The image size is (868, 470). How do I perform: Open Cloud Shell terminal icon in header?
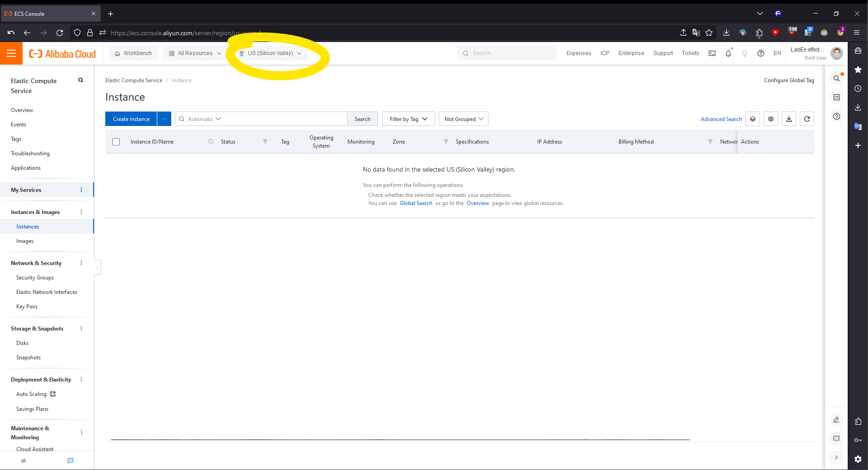(712, 53)
